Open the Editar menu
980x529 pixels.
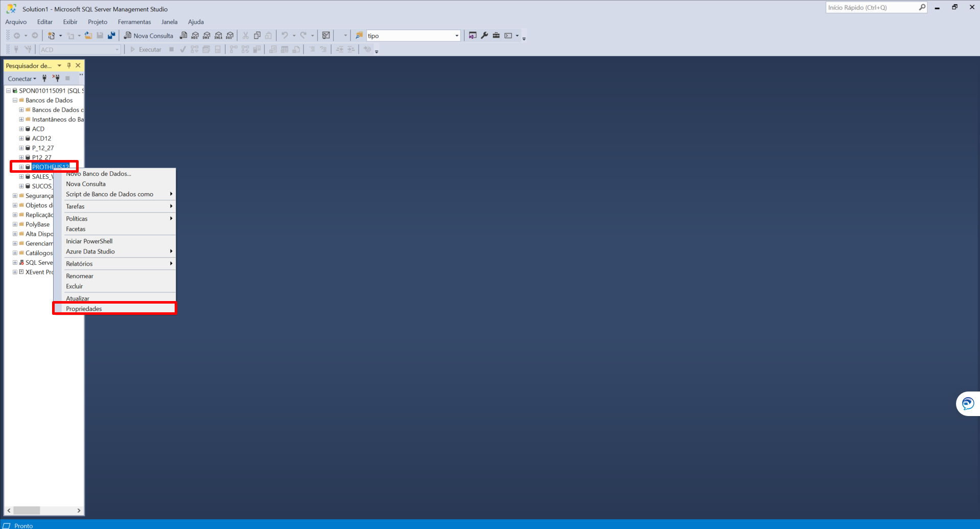point(45,22)
